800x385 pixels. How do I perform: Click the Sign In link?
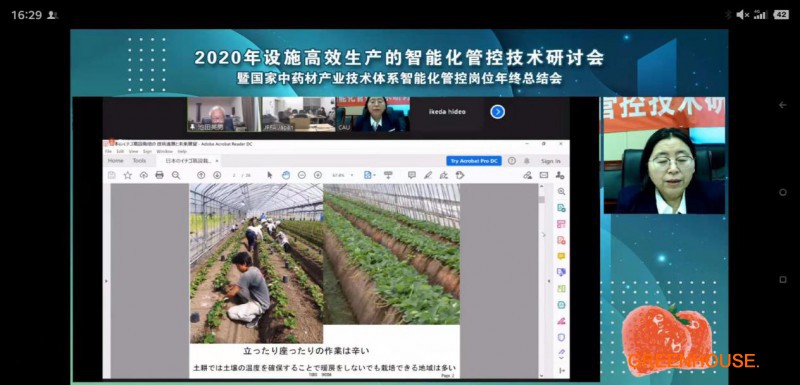pyautogui.click(x=551, y=161)
